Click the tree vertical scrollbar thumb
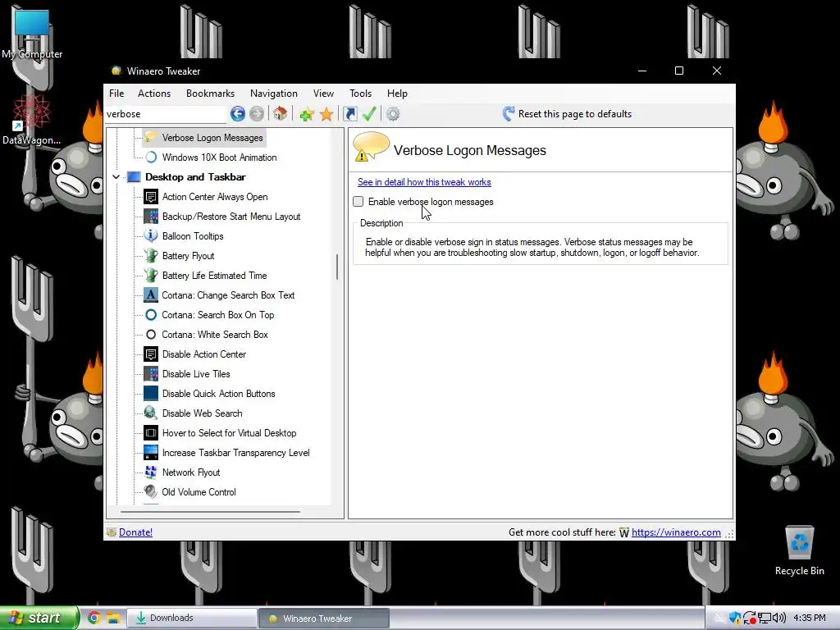 [337, 267]
